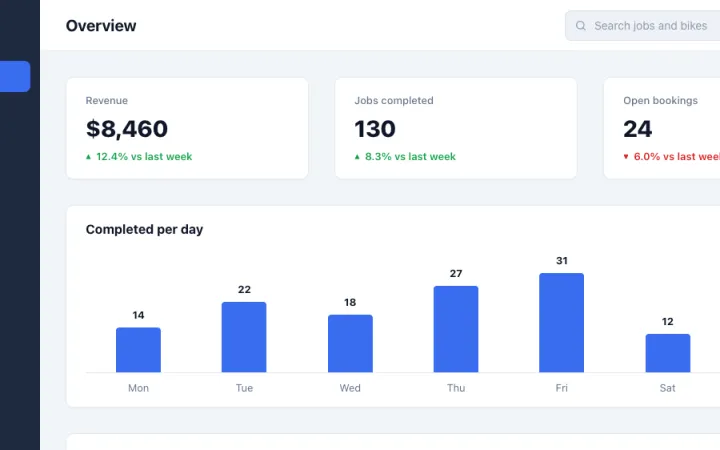Click the 8.3% vs last week text
The height and width of the screenshot is (450, 720).
410,157
